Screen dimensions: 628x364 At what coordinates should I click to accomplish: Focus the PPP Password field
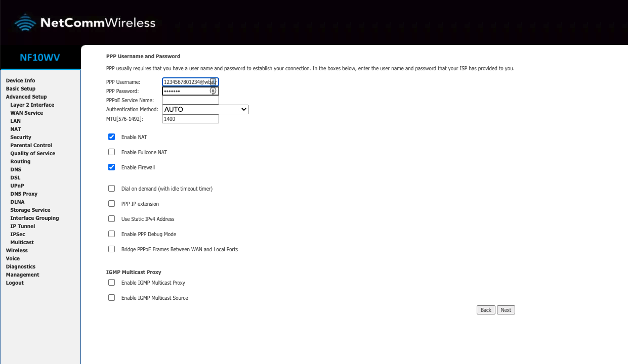(x=190, y=91)
